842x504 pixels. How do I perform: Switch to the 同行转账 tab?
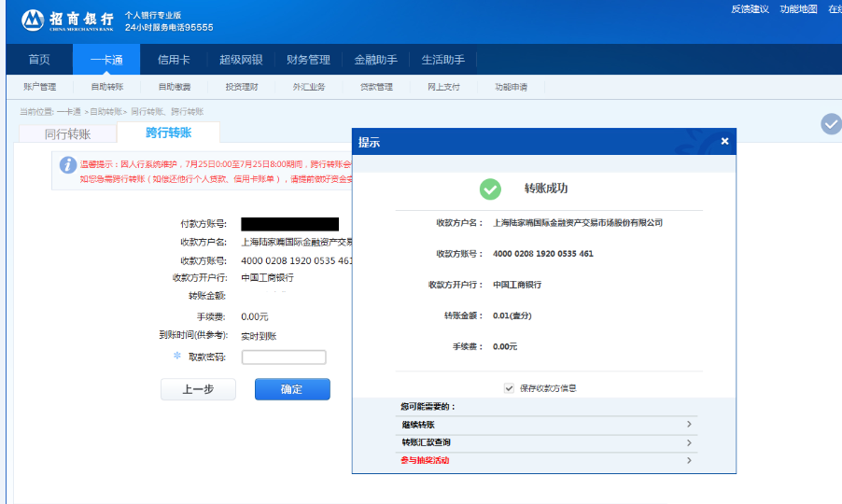coord(67,134)
